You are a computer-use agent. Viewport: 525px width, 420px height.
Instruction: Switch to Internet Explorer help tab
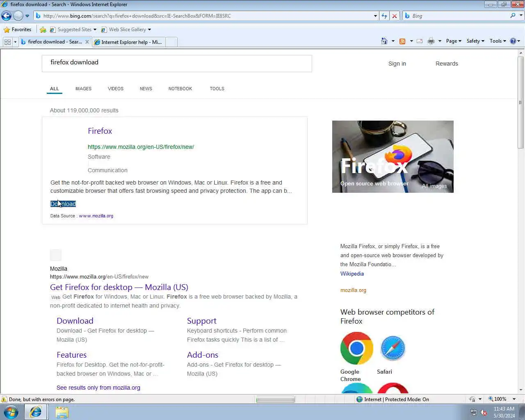(128, 42)
